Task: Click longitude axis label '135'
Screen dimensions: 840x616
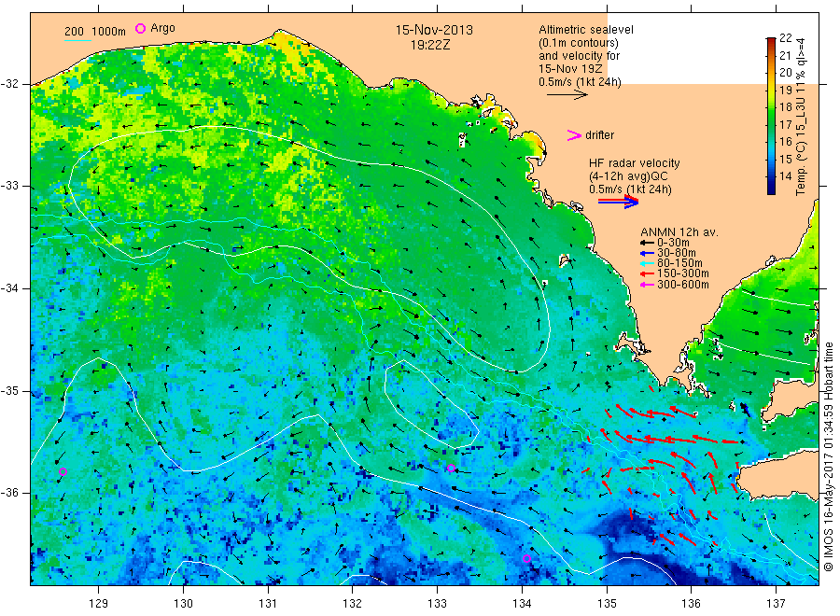Action: click(x=607, y=604)
